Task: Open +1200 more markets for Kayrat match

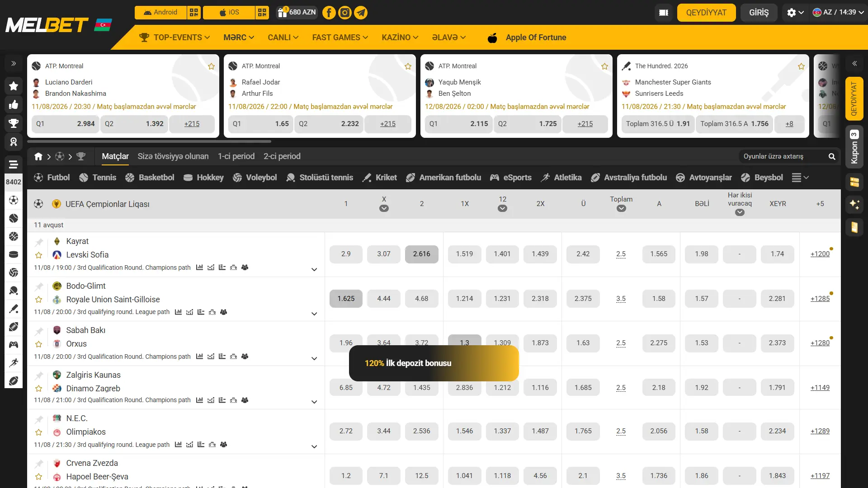Action: (820, 254)
